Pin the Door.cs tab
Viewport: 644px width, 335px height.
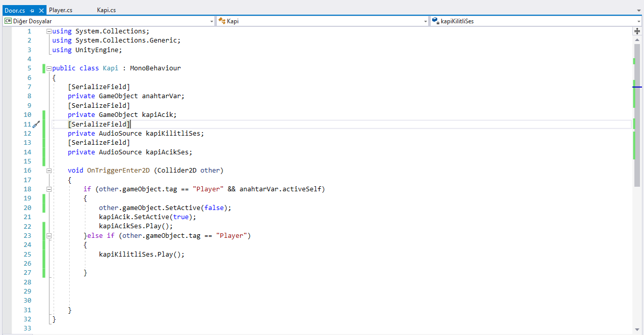32,10
